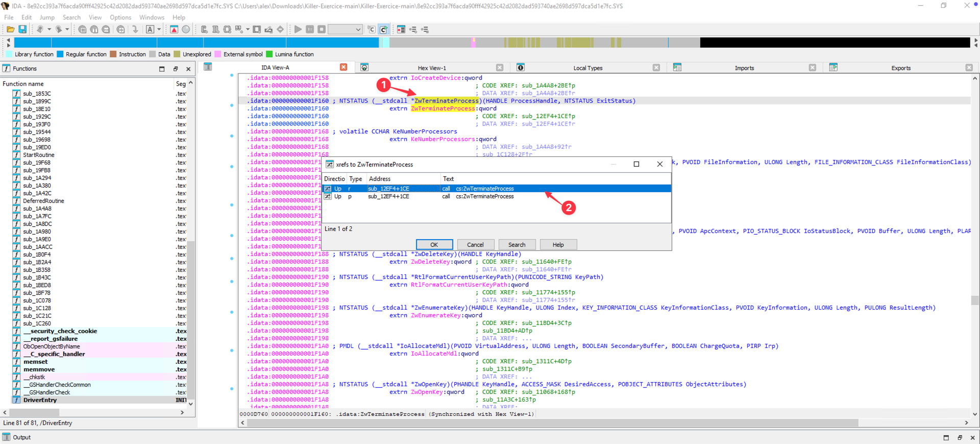Float the Functions panel with its icon

coord(175,68)
